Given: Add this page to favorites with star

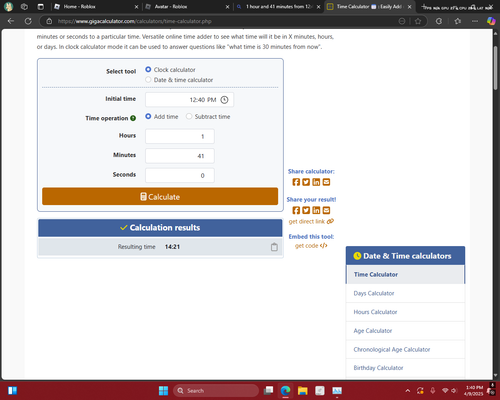Looking at the screenshot, I should point(418,21).
